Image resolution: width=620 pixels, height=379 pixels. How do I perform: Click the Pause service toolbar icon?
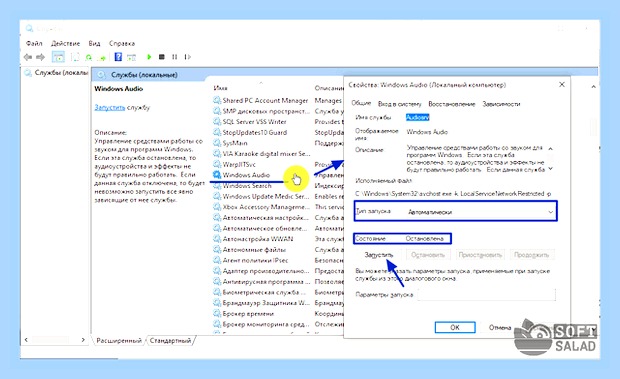pos(174,57)
